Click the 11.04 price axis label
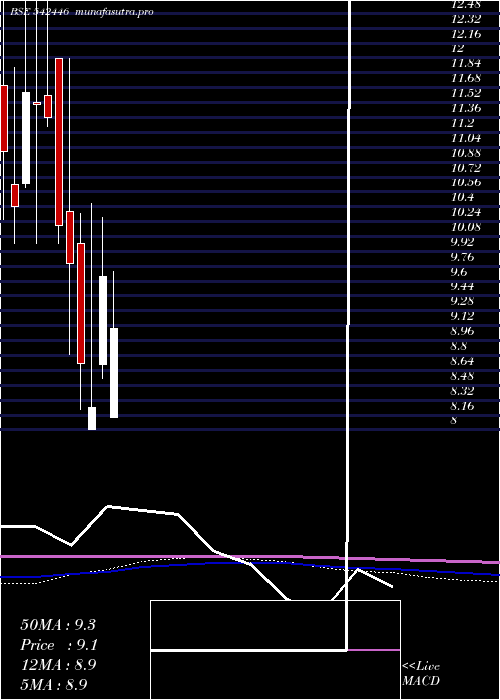 tap(466, 138)
